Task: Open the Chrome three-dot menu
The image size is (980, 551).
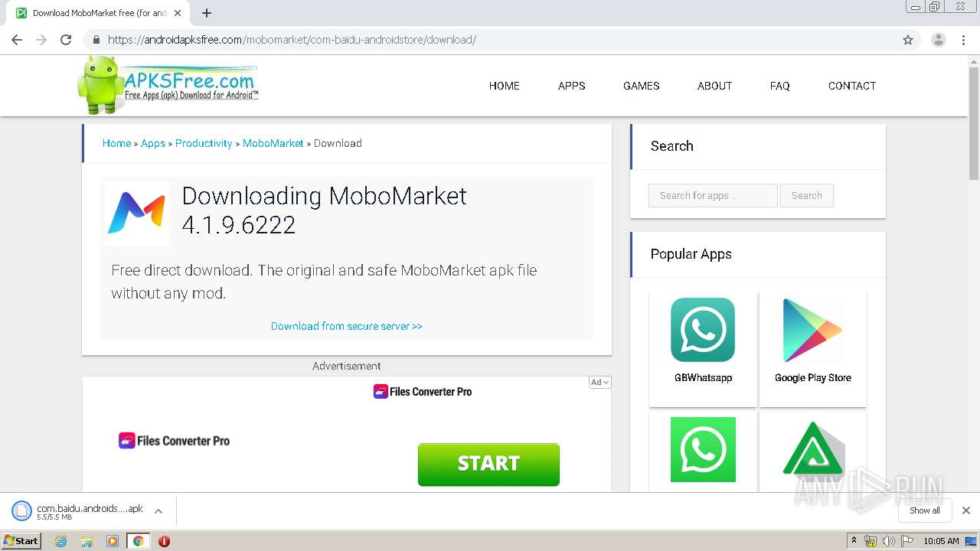Action: tap(963, 40)
